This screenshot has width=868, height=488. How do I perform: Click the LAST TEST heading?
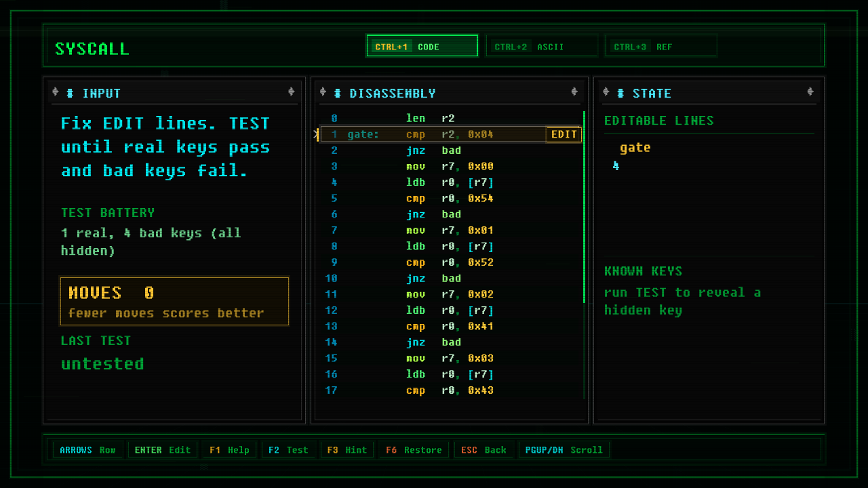tap(96, 341)
